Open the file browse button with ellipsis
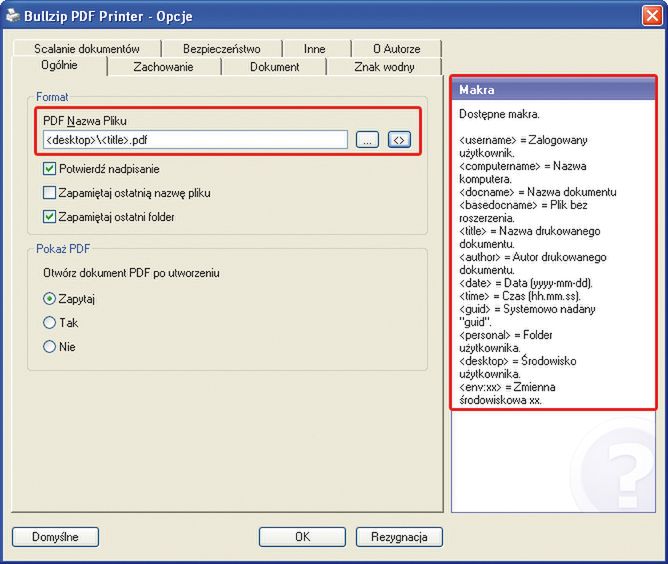The height and width of the screenshot is (564, 668). (367, 140)
